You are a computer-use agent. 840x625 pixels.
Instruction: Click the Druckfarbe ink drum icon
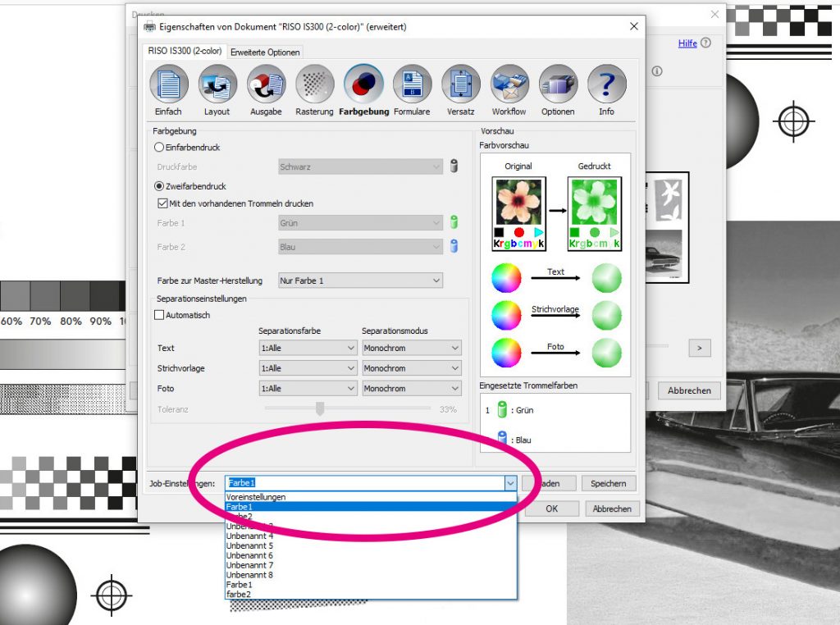[x=454, y=166]
